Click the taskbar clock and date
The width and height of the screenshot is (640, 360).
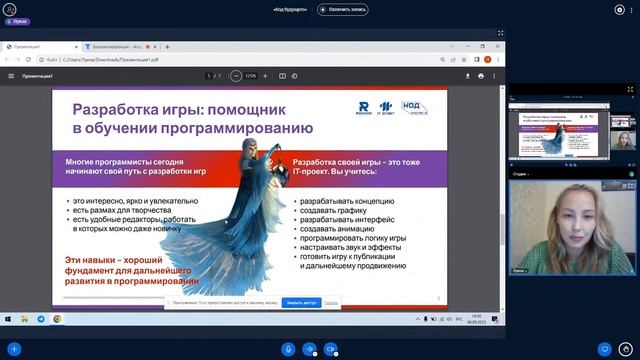click(476, 319)
